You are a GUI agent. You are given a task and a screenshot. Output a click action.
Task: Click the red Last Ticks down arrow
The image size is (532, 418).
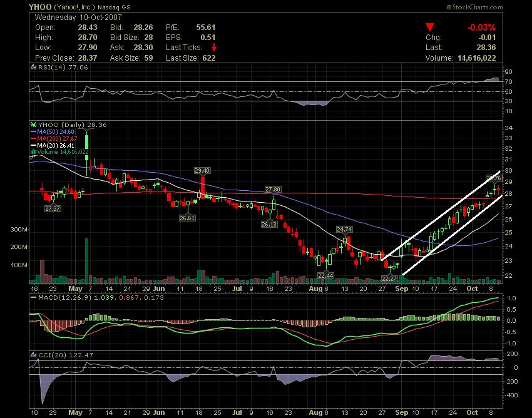coord(214,47)
